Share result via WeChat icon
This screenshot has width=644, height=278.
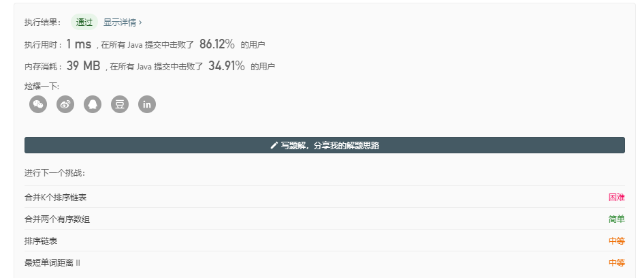coord(38,104)
